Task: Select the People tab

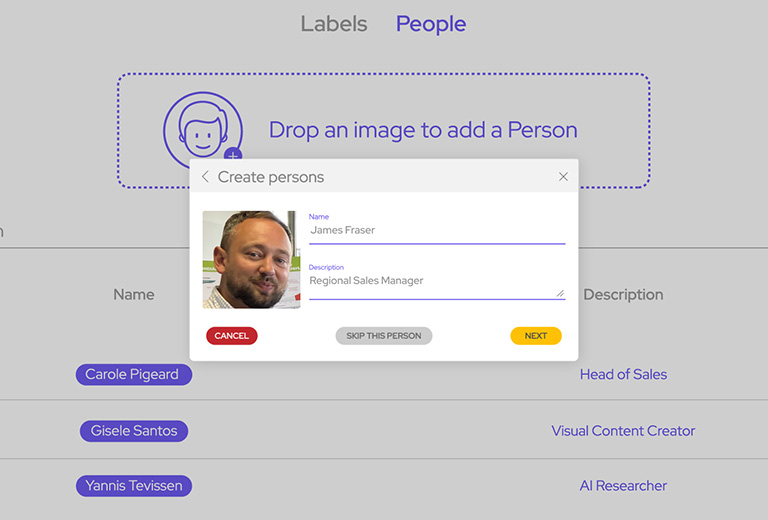Action: point(431,24)
